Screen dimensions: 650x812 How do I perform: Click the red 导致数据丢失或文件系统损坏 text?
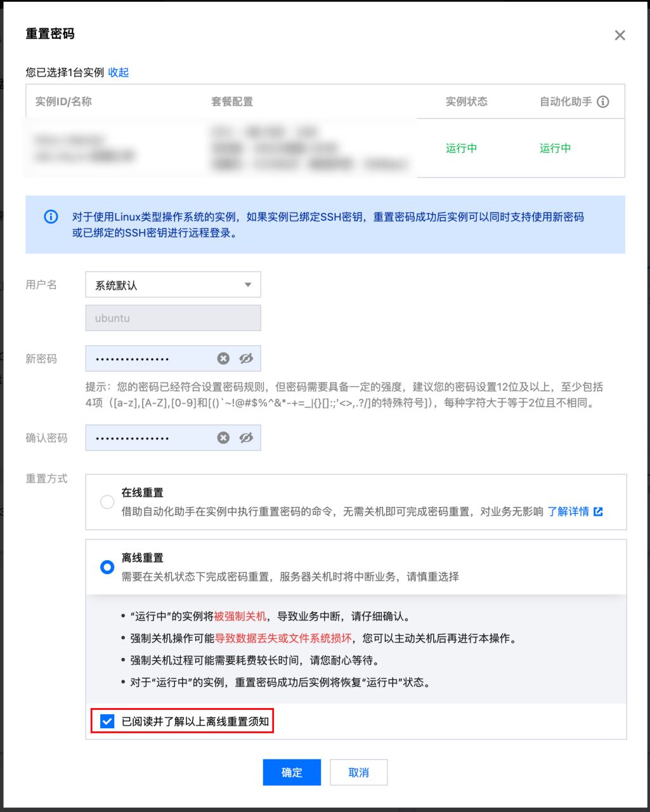(283, 638)
